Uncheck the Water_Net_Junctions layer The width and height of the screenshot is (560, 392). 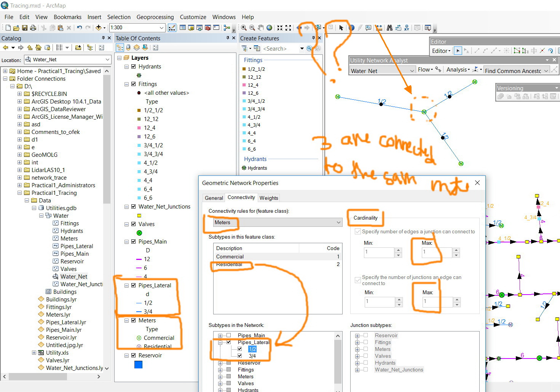tap(134, 207)
